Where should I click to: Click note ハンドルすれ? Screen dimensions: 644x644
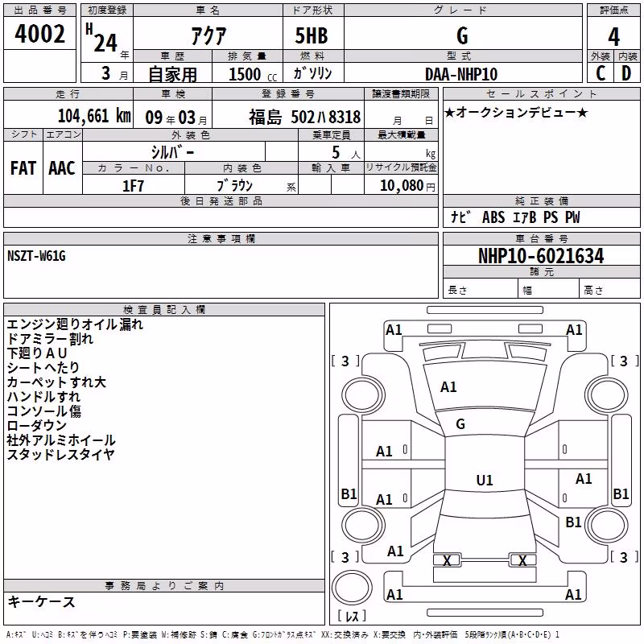[x=43, y=396]
